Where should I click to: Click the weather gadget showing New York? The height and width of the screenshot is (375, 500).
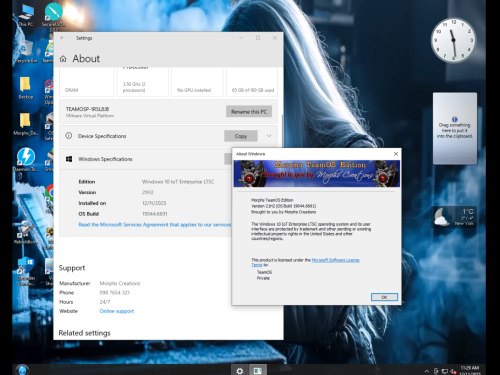[x=454, y=217]
